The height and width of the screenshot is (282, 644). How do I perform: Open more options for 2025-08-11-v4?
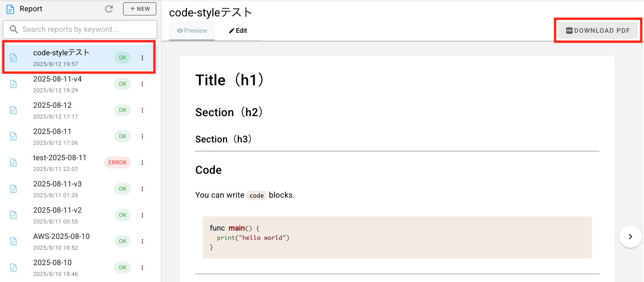[143, 84]
